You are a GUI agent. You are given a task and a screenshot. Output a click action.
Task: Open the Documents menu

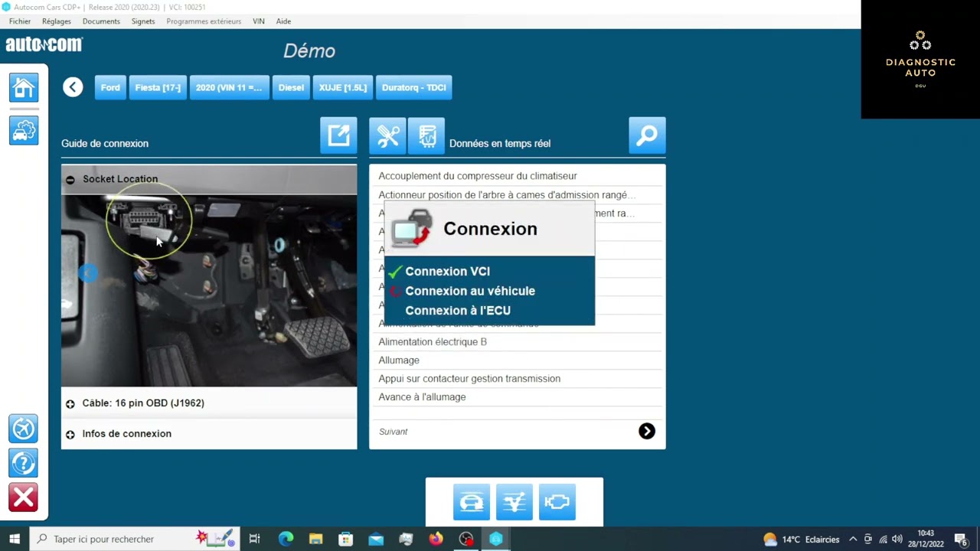tap(101, 21)
